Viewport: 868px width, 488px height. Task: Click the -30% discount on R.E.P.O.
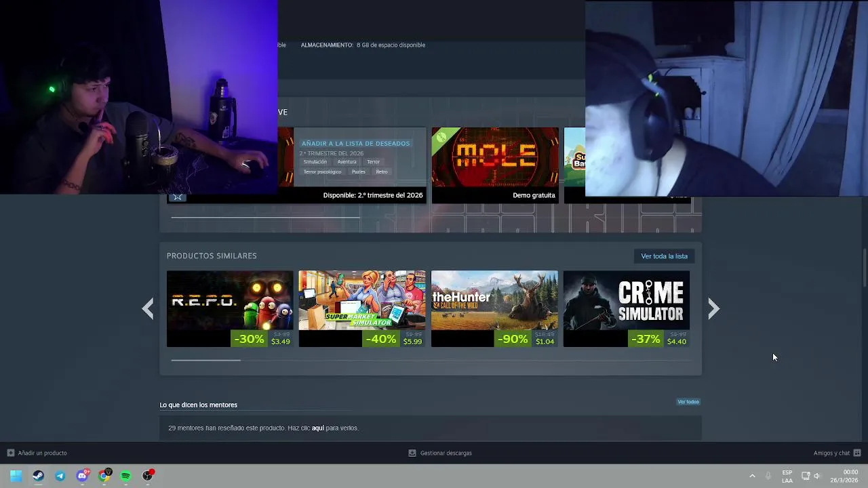tap(249, 339)
